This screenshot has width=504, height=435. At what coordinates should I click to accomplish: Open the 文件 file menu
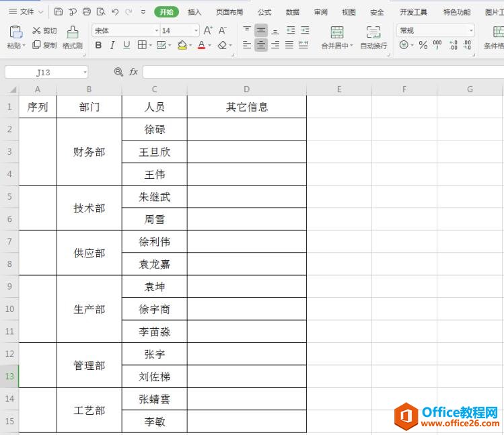pyautogui.click(x=26, y=12)
